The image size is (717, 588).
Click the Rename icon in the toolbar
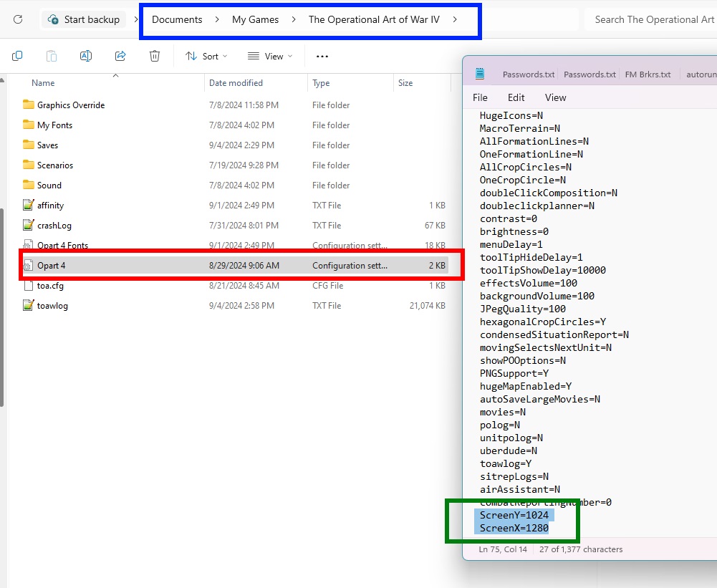(86, 56)
